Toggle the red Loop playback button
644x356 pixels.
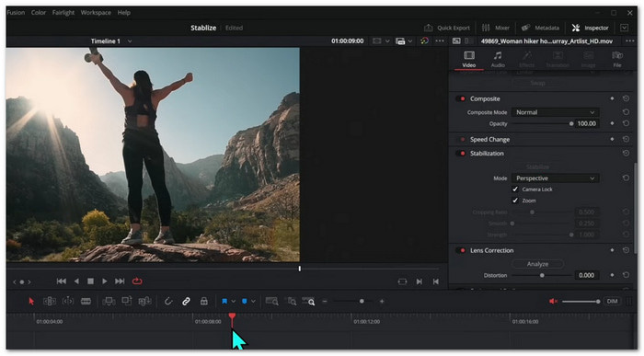click(137, 281)
